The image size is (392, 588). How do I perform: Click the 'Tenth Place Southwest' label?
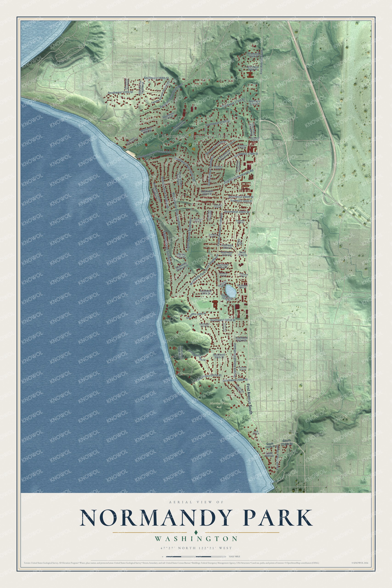[180, 353]
